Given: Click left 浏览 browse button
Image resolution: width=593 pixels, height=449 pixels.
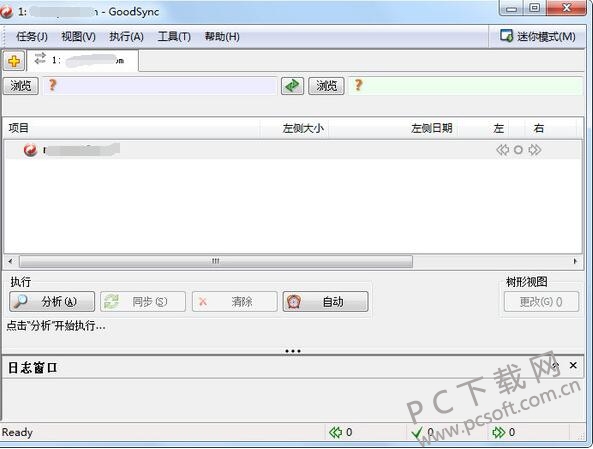Looking at the screenshot, I should pyautogui.click(x=21, y=86).
